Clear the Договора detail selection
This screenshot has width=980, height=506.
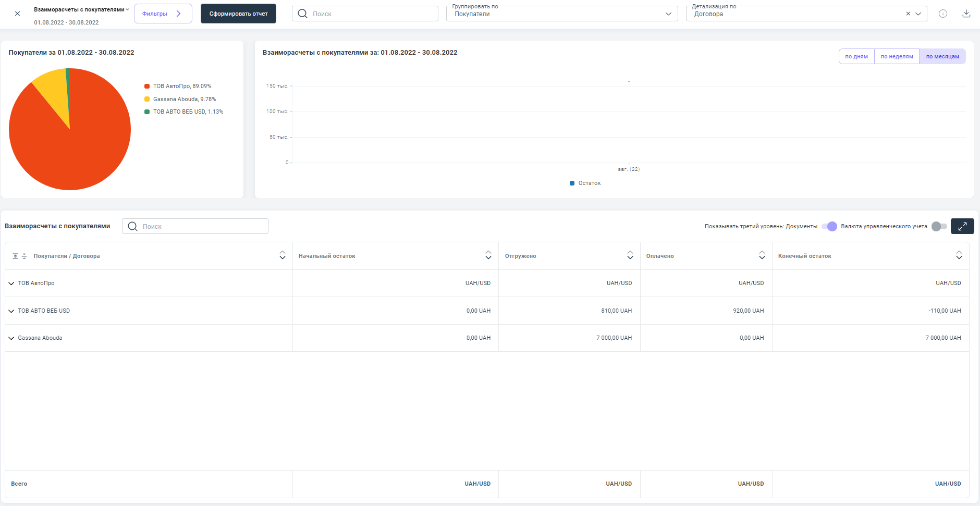(908, 14)
